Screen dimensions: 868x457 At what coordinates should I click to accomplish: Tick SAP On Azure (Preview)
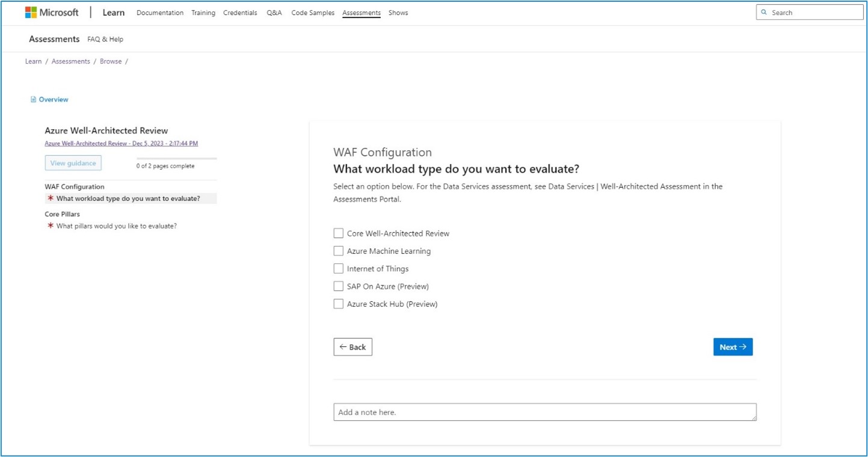(x=338, y=286)
